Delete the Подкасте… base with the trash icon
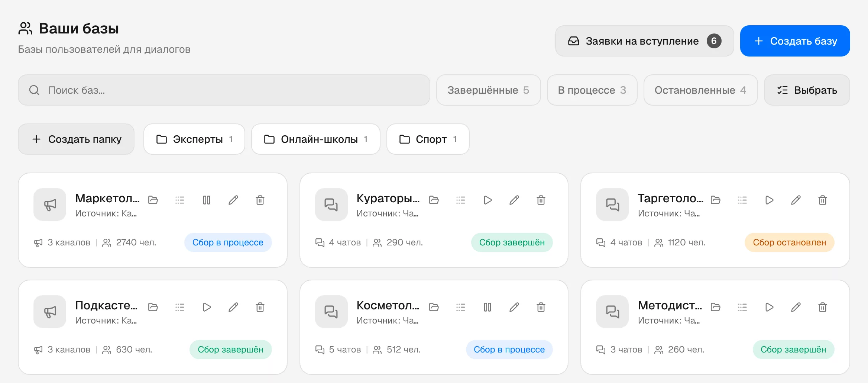Image resolution: width=868 pixels, height=383 pixels. tap(260, 307)
